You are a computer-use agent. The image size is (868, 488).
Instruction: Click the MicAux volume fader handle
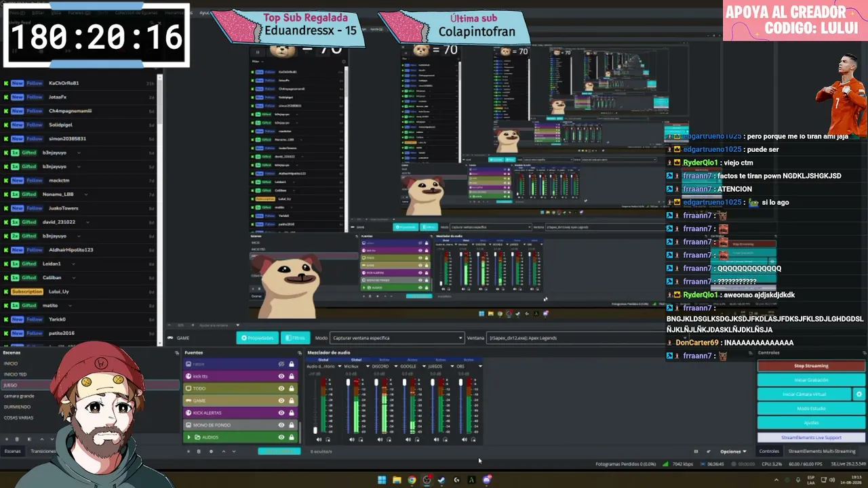(348, 384)
